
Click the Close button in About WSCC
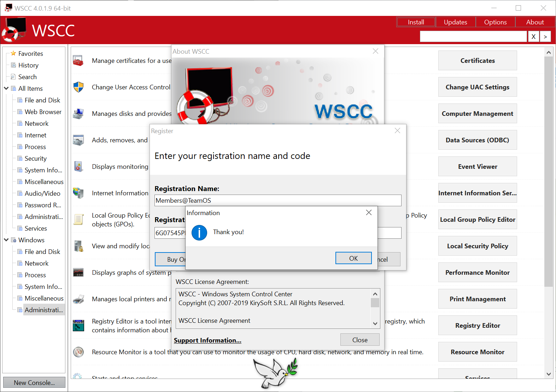point(360,340)
